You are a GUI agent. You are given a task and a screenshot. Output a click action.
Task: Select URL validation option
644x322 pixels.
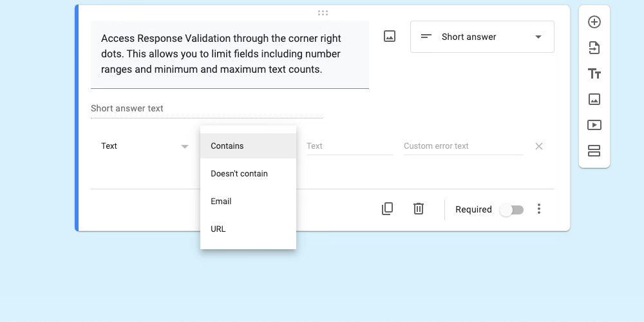click(248, 229)
